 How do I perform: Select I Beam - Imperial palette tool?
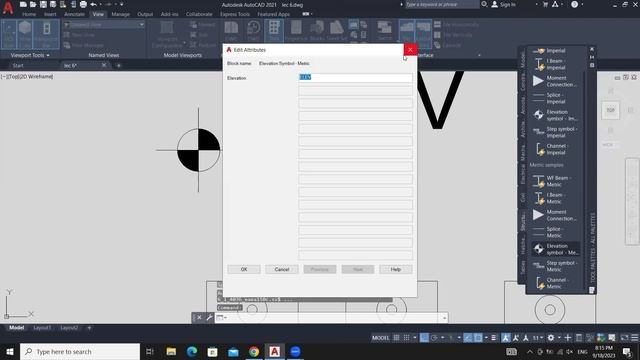coord(555,64)
